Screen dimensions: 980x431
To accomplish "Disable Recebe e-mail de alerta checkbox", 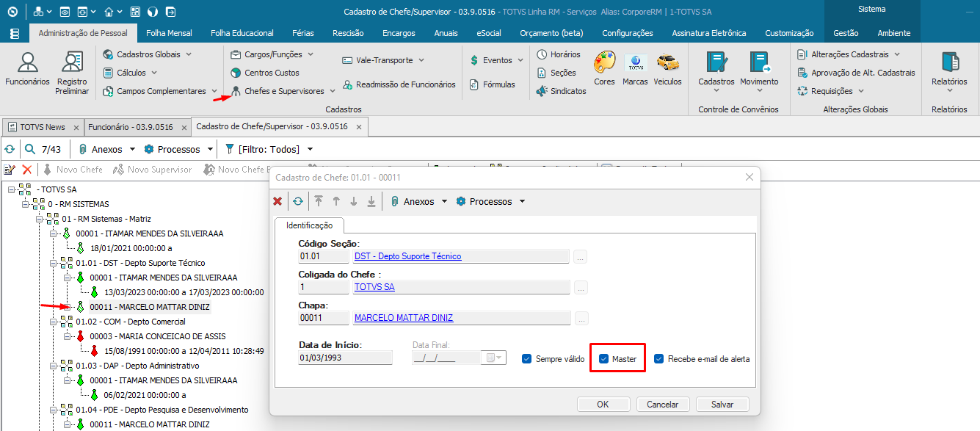I will tap(658, 359).
